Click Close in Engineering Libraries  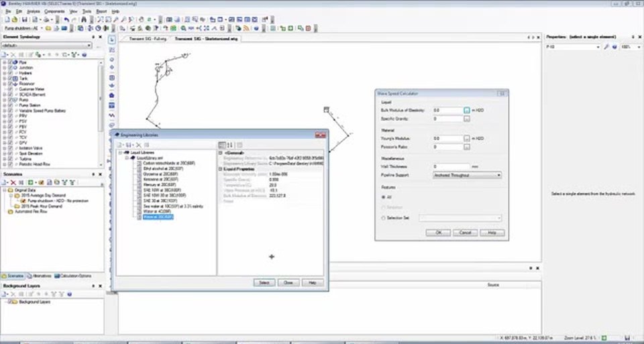coord(288,283)
